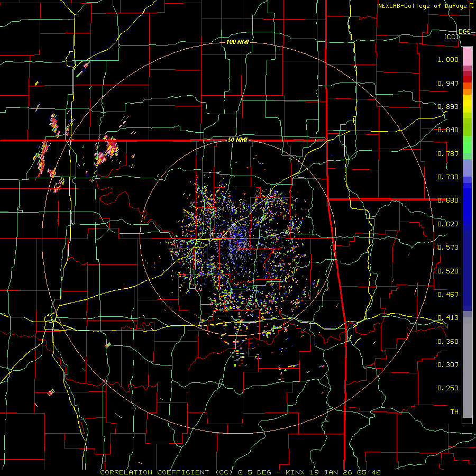
Task: Click the 0.627 scale value
Action: point(448,224)
